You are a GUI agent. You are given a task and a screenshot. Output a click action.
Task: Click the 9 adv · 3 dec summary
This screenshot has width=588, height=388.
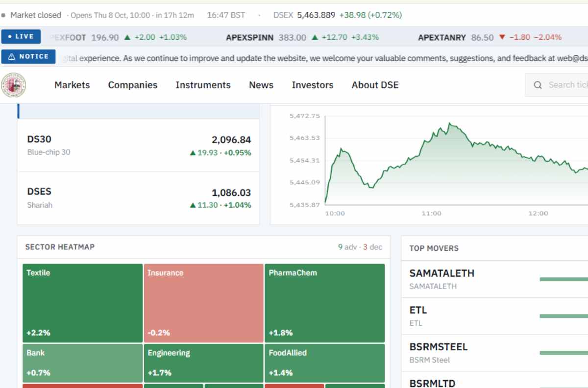coord(360,247)
